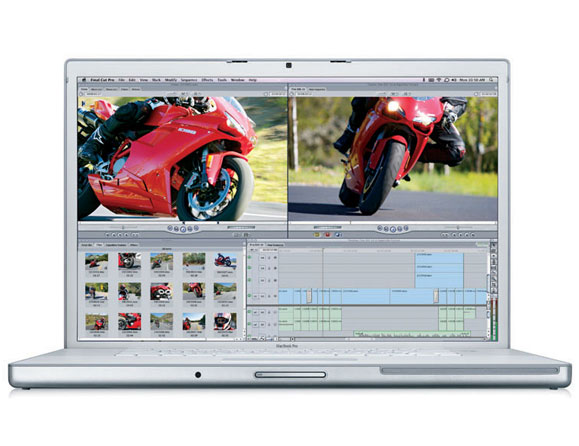This screenshot has width=579, height=446.
Task: Open the Effects menu in the menu bar
Action: click(207, 80)
